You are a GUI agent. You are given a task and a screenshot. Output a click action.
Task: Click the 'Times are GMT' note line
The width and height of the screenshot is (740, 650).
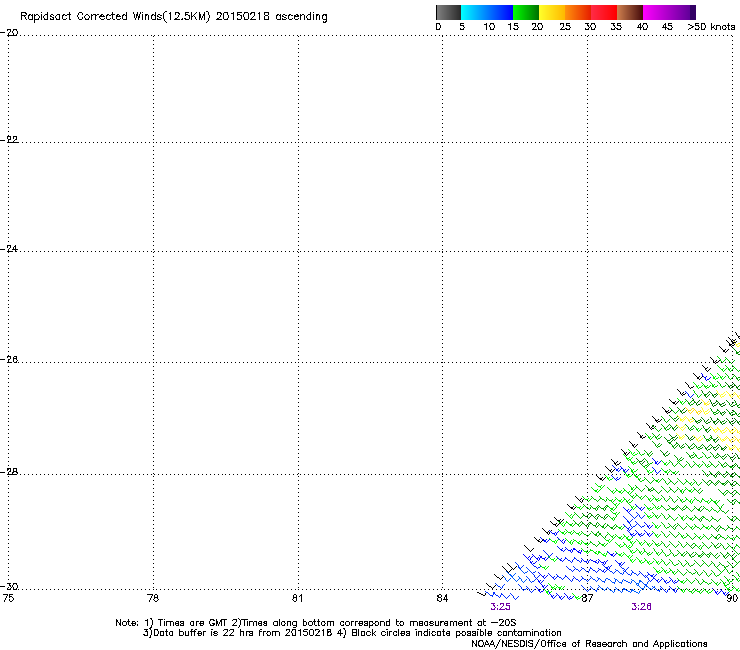tap(316, 623)
